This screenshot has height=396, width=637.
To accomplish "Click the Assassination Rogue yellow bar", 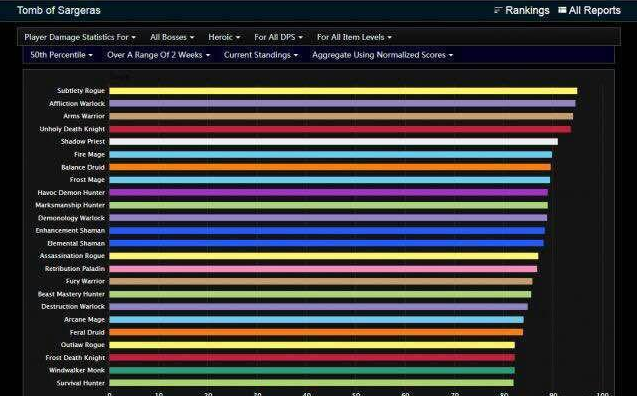I will tap(324, 256).
